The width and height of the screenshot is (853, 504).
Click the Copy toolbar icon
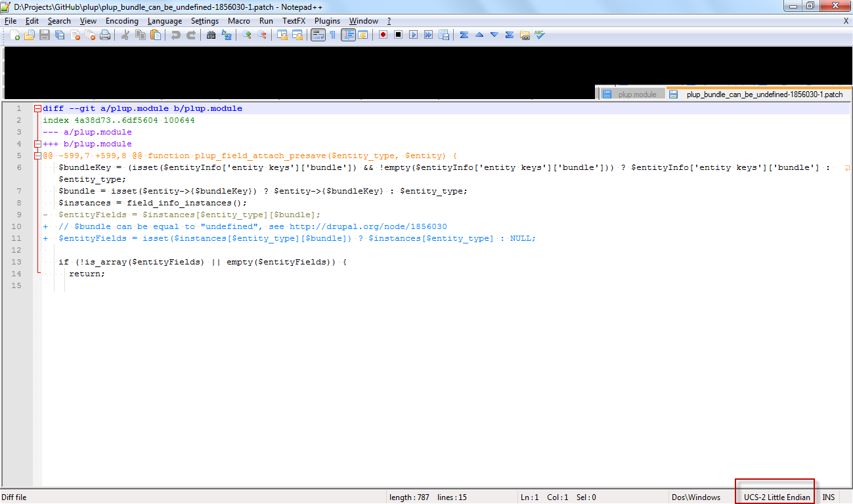pyautogui.click(x=140, y=35)
